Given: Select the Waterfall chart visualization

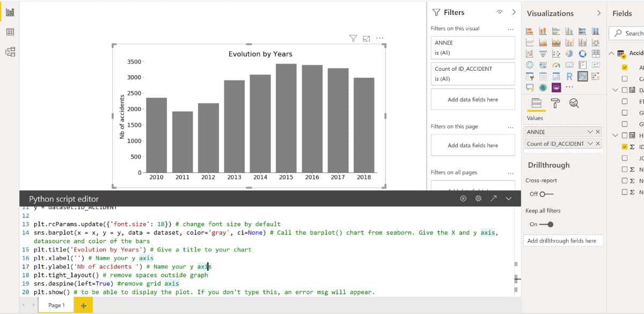Looking at the screenshot, I should 530,54.
